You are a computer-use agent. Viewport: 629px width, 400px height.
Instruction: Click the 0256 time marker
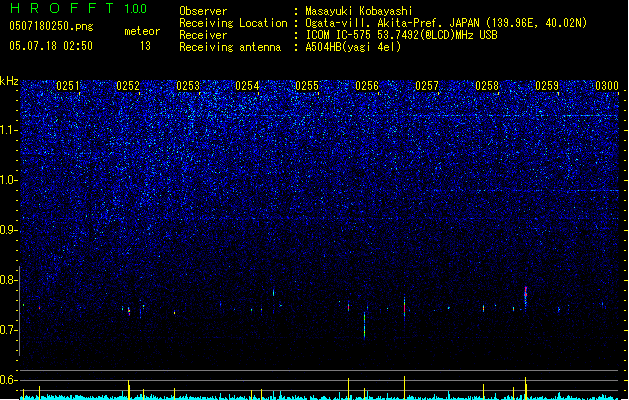point(367,86)
